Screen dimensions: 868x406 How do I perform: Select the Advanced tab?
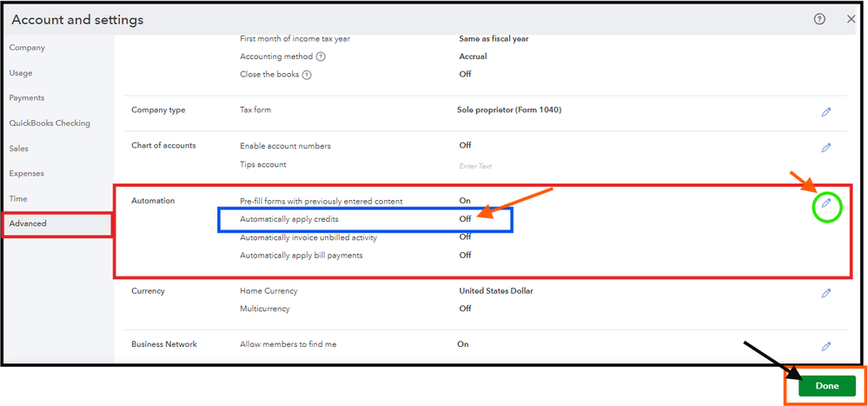(28, 224)
